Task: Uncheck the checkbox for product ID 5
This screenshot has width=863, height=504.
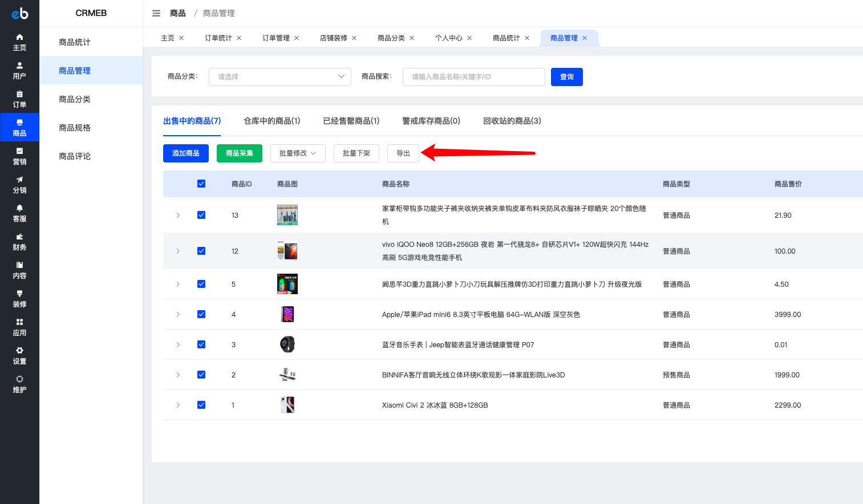Action: pyautogui.click(x=201, y=284)
